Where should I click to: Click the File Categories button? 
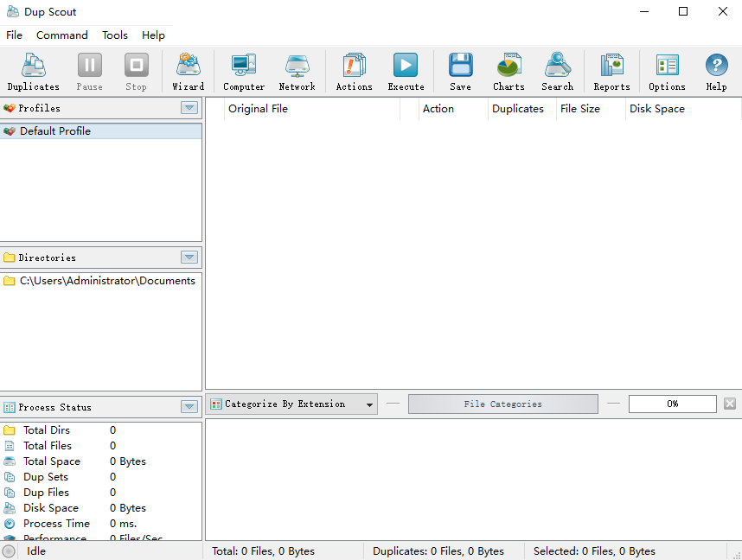pyautogui.click(x=502, y=404)
